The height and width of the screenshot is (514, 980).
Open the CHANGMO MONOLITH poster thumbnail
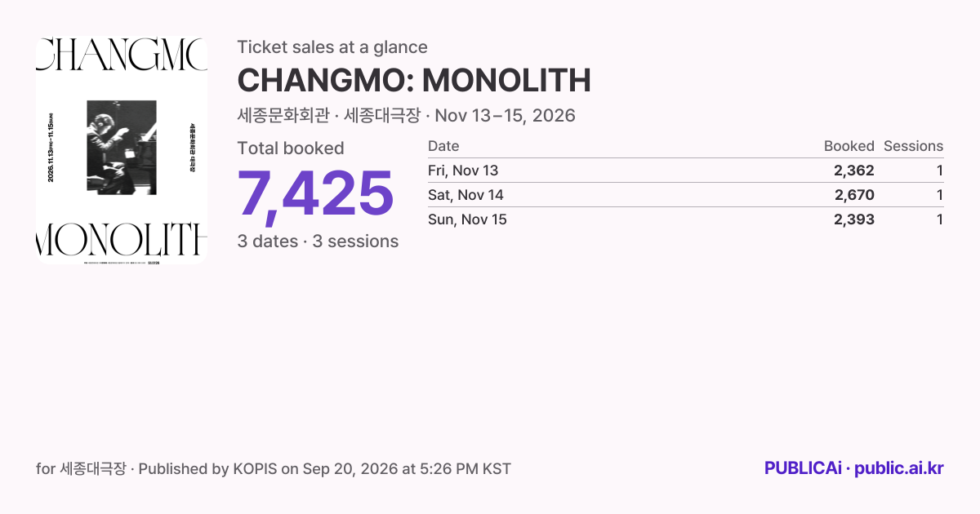pos(122,151)
